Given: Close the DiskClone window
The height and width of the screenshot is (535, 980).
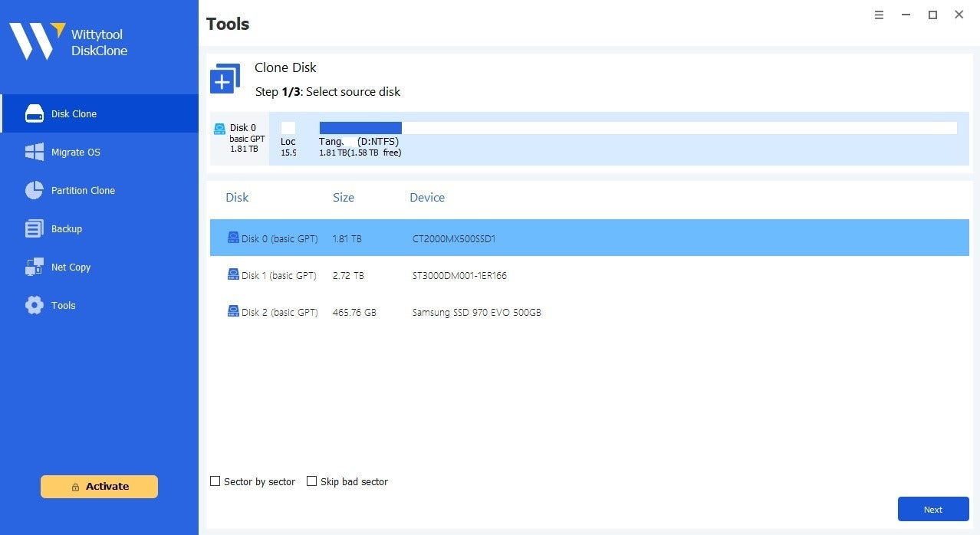Looking at the screenshot, I should coord(959,15).
